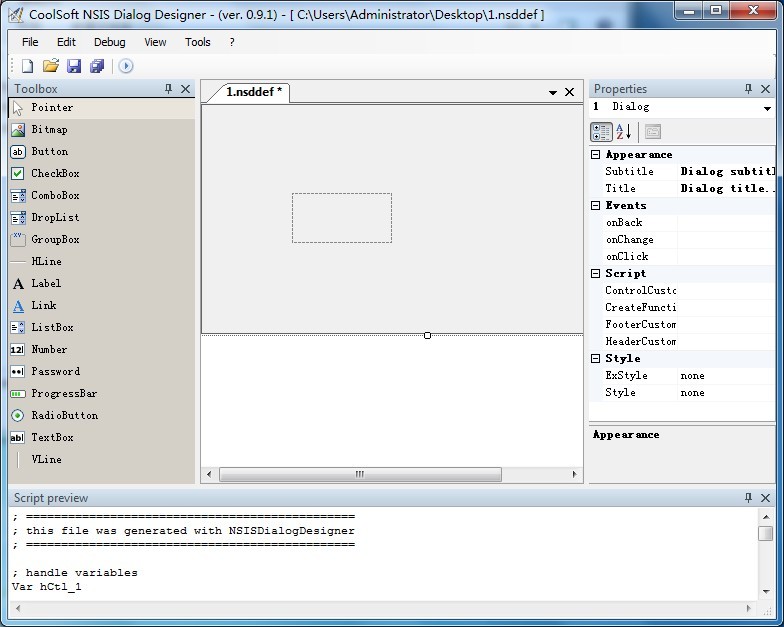784x627 pixels.
Task: Pick the CheckBox control from Toolbox
Action: point(54,174)
